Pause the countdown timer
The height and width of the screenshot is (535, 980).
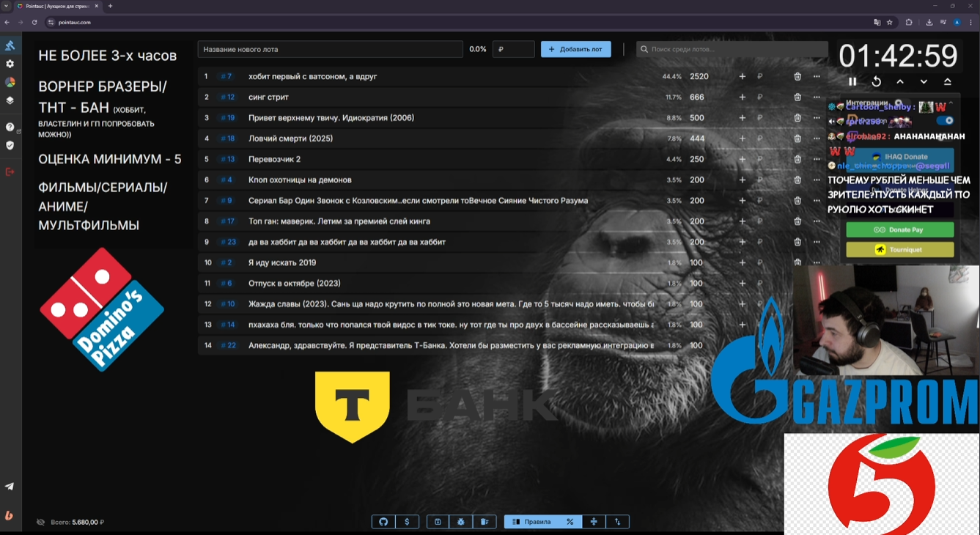(852, 81)
